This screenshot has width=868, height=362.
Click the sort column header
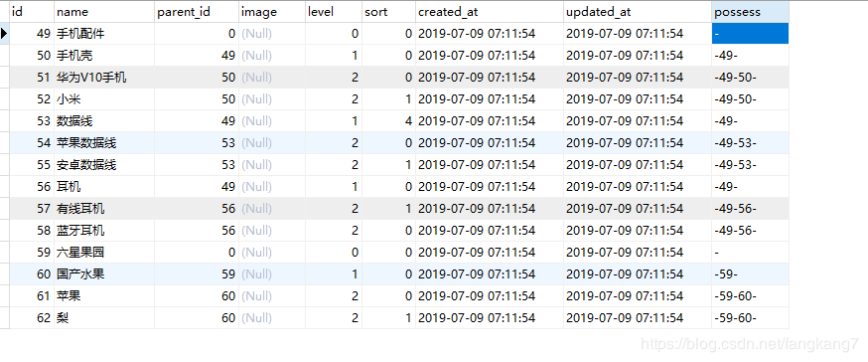(388, 12)
